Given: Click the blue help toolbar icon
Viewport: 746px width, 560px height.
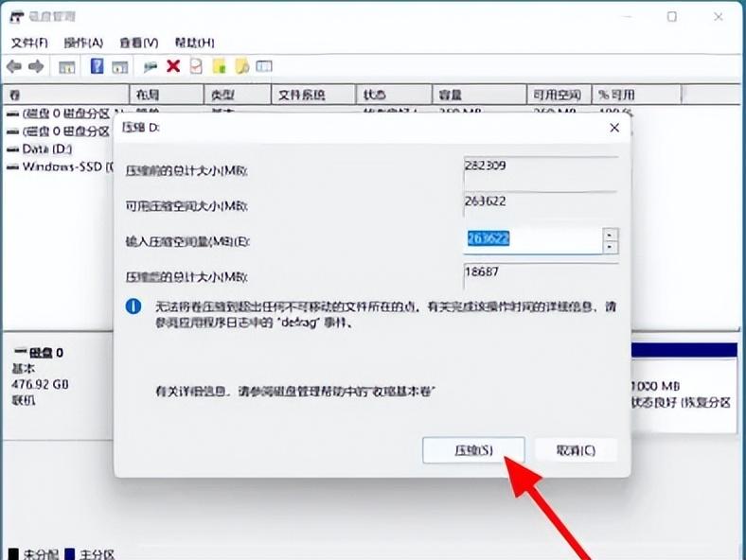Looking at the screenshot, I should (97, 66).
